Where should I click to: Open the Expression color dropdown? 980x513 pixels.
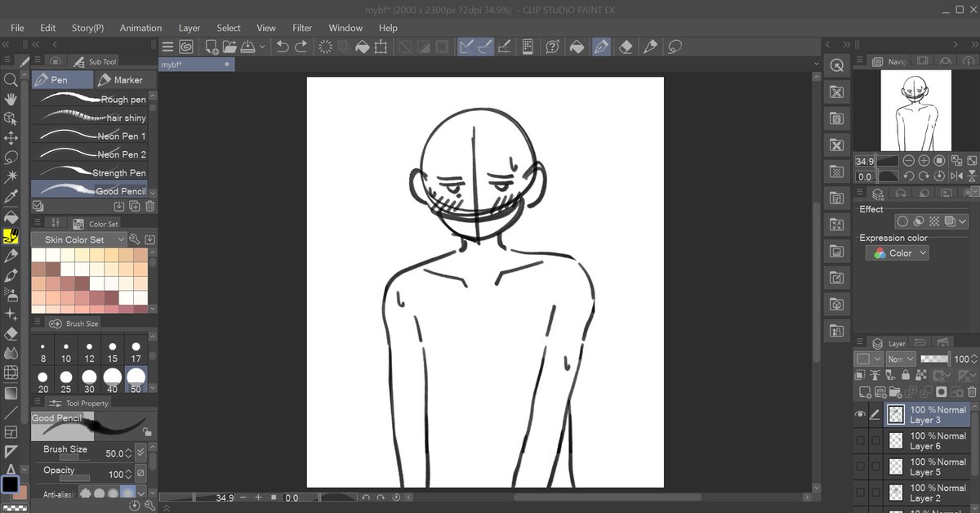click(898, 253)
